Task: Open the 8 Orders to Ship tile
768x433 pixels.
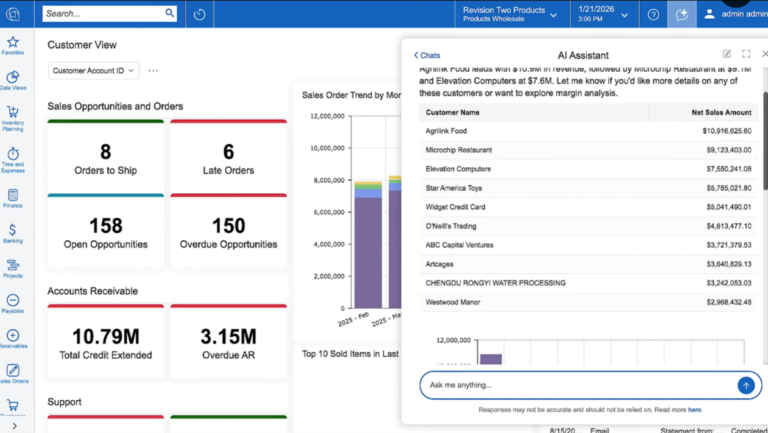Action: [x=106, y=157]
